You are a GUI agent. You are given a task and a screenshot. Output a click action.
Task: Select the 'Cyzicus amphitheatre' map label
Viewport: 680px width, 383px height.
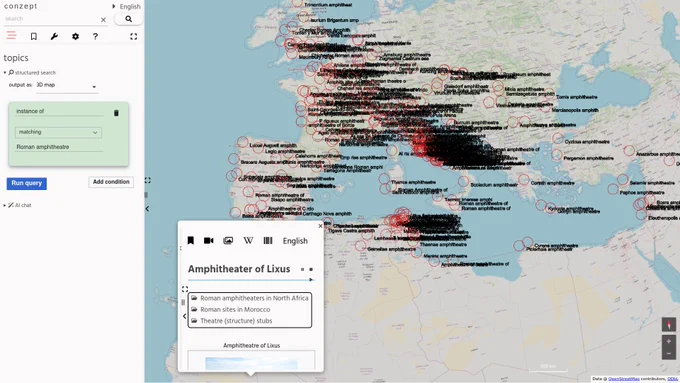pyautogui.click(x=587, y=142)
